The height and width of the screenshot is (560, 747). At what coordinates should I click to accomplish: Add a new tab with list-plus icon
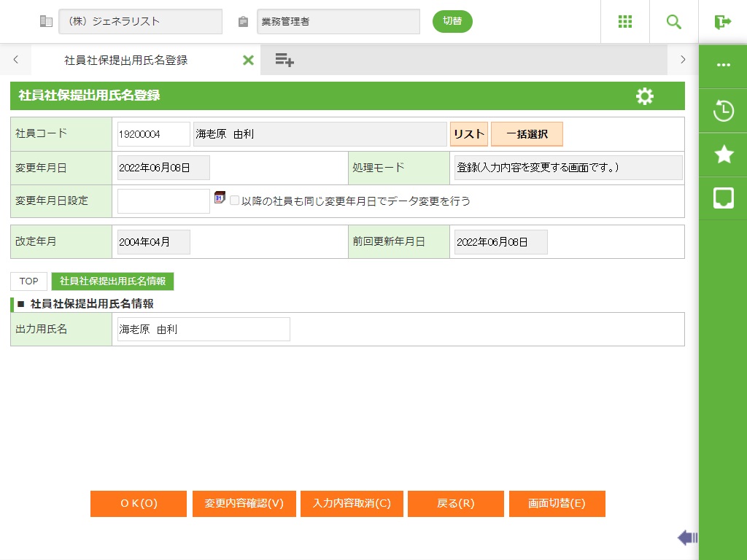285,61
